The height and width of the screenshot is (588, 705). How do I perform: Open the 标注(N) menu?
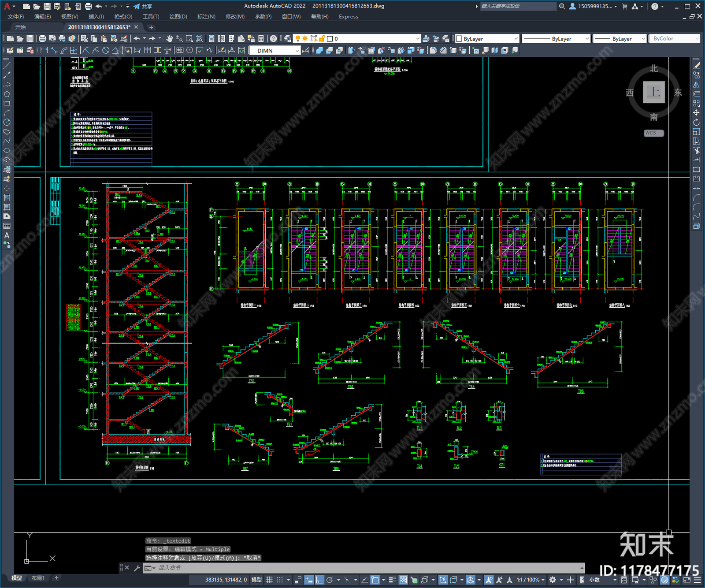[206, 17]
